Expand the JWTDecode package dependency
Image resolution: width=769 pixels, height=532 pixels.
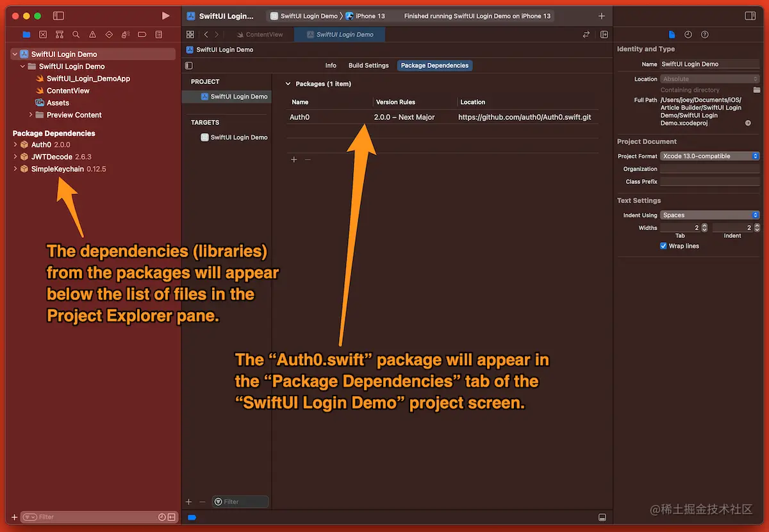[x=15, y=157]
